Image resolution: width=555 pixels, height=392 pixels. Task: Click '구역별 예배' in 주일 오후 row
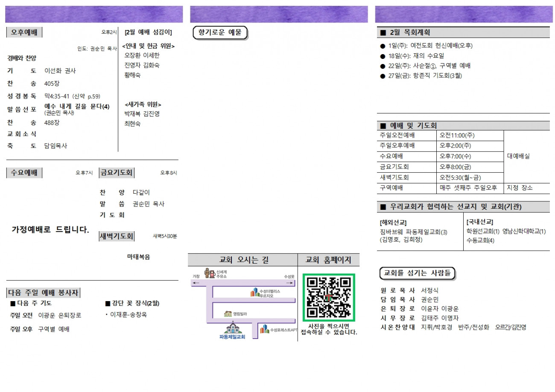pos(54,329)
